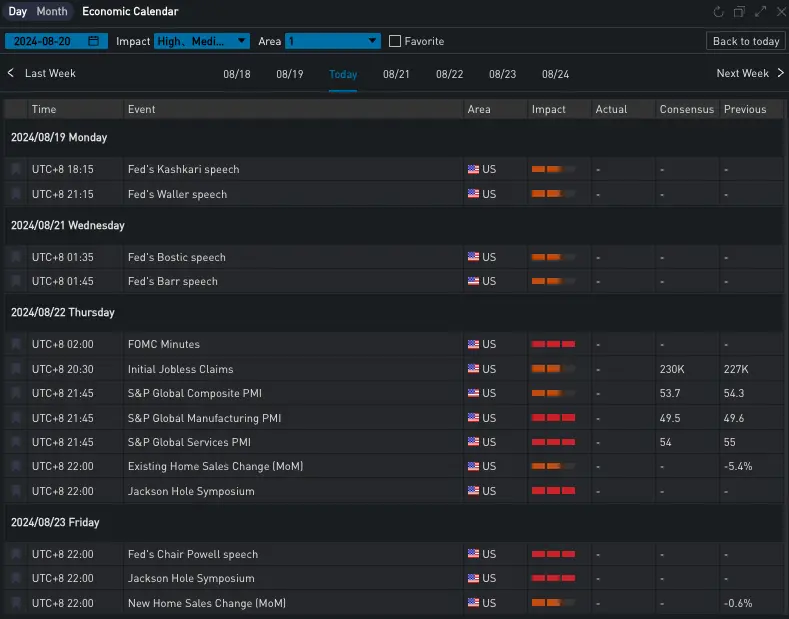Switch to Month view toggle

[52, 12]
